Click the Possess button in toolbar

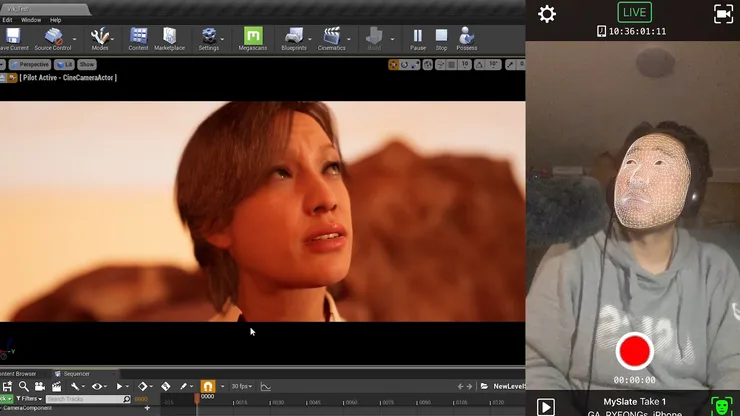point(466,39)
